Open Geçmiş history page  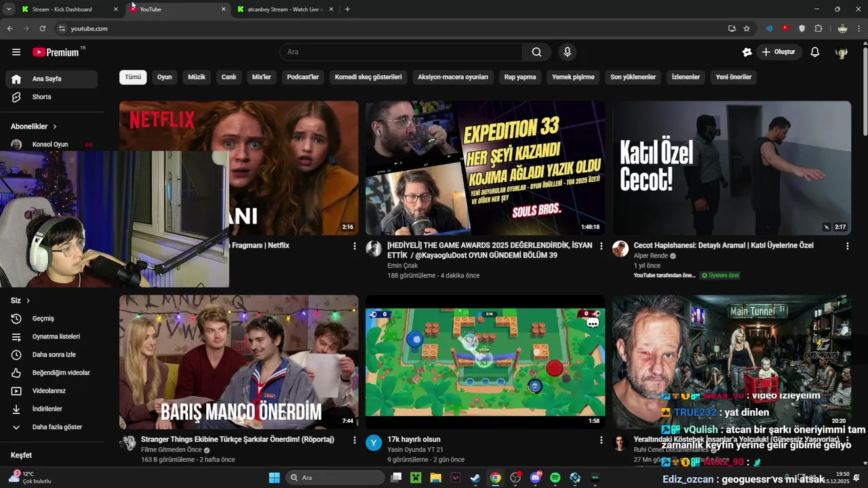click(52, 319)
